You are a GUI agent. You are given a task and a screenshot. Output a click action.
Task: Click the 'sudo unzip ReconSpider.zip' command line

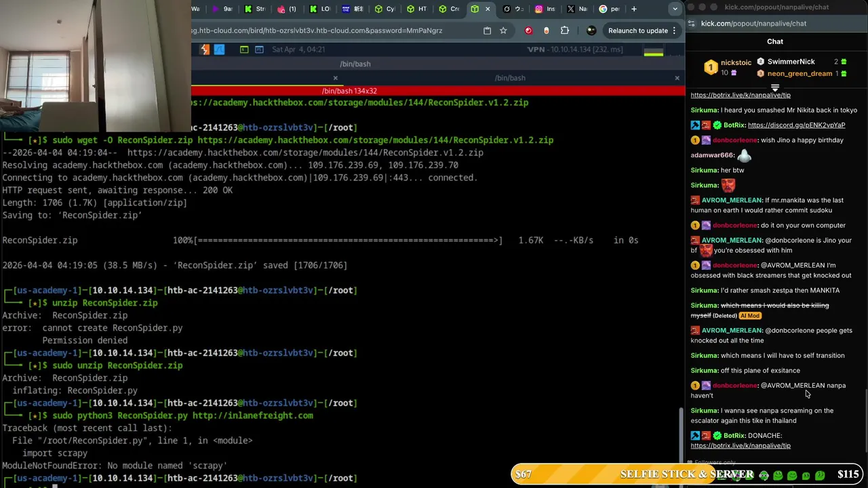(x=117, y=365)
